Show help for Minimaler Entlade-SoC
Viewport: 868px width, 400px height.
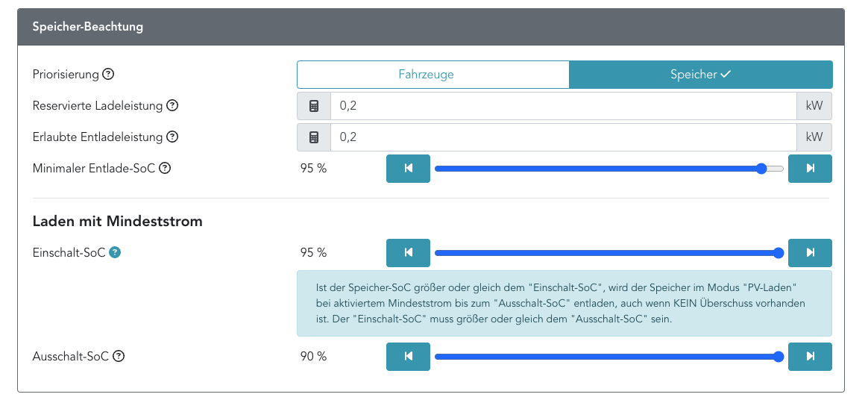(x=165, y=169)
